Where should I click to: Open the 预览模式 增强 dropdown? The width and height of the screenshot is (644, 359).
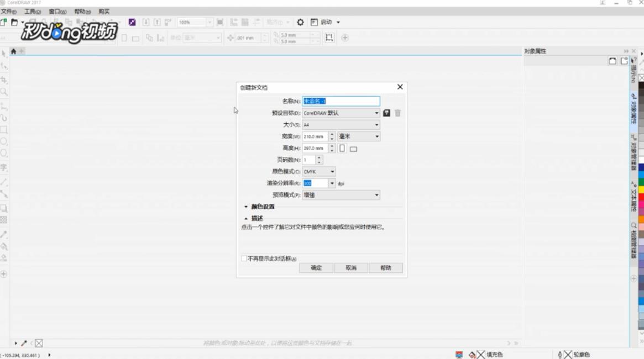(341, 195)
